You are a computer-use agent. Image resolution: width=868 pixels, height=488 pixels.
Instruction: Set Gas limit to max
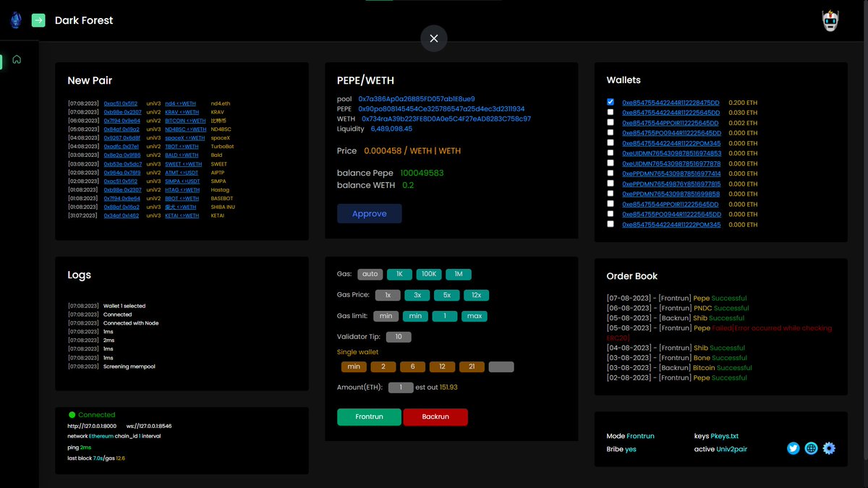click(475, 316)
